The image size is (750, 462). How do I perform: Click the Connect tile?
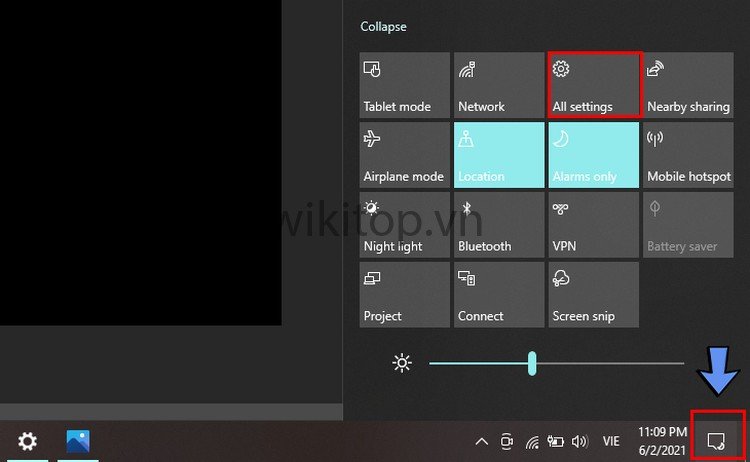click(x=498, y=295)
